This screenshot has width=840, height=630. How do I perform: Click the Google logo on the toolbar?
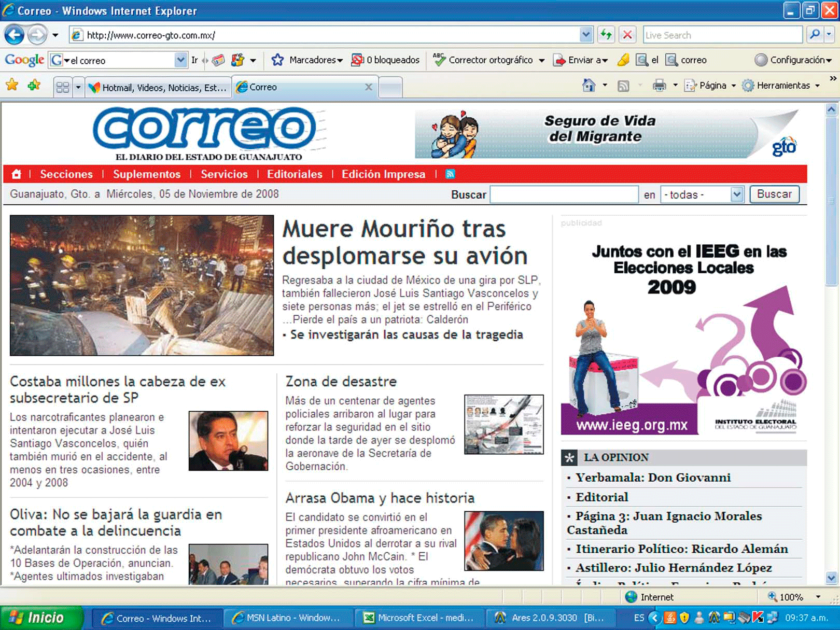[24, 60]
